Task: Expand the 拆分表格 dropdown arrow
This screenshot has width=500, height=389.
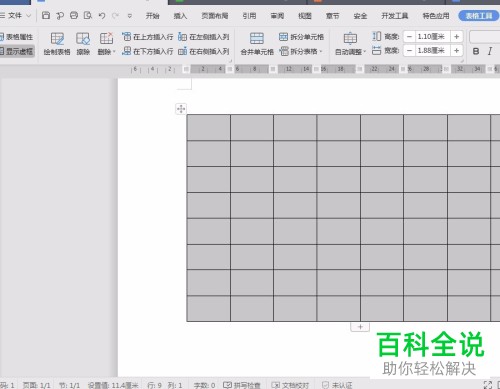Action: click(321, 51)
